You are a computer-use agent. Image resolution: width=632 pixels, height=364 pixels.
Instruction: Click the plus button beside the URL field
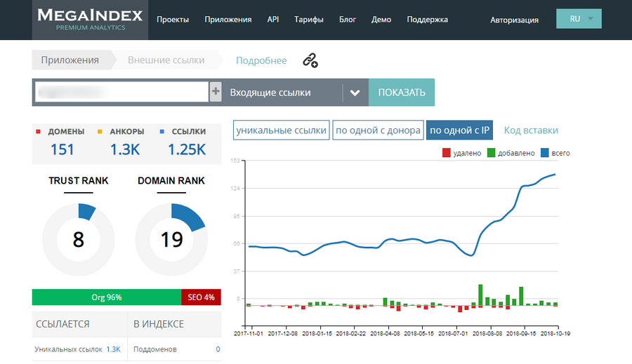tap(216, 92)
